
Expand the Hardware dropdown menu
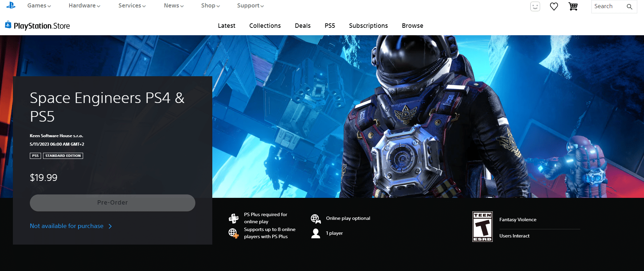pos(84,5)
